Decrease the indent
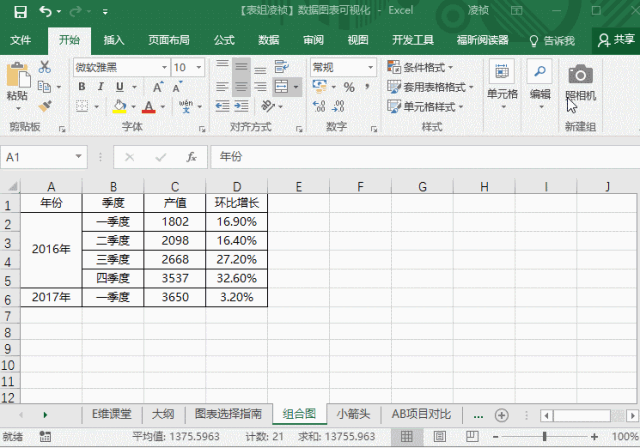 [222, 106]
